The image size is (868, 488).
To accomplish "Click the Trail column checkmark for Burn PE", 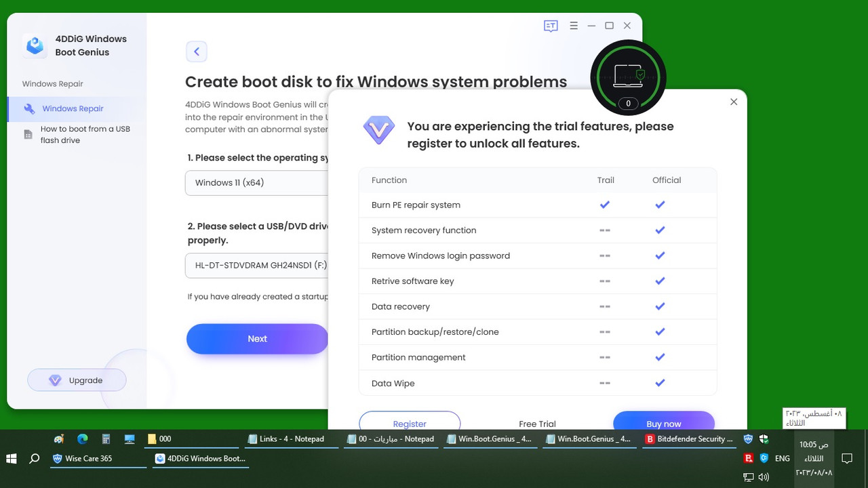I will pos(605,205).
